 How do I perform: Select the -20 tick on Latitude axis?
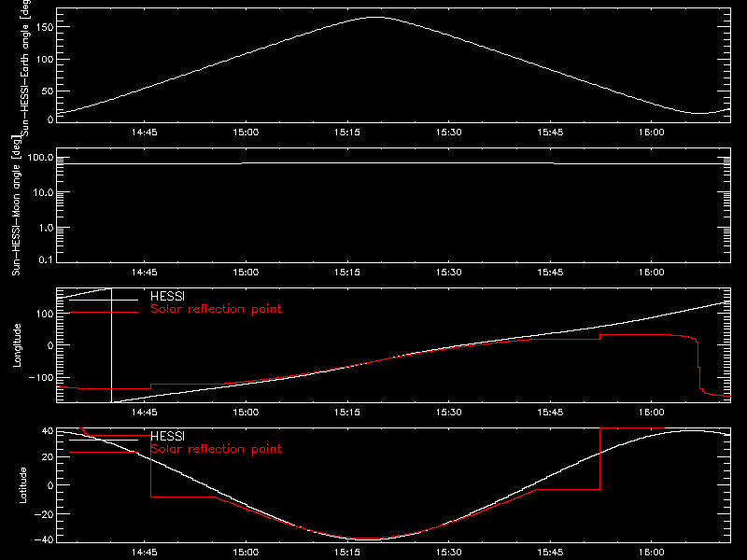point(44,514)
